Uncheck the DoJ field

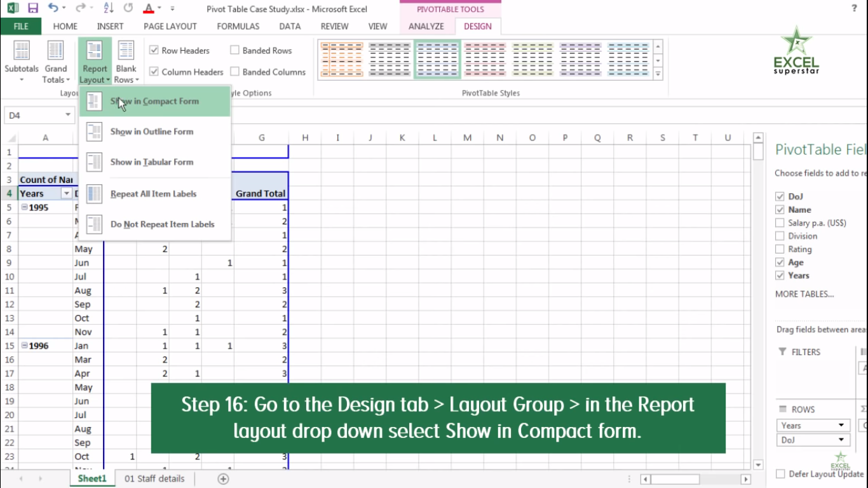pyautogui.click(x=780, y=196)
